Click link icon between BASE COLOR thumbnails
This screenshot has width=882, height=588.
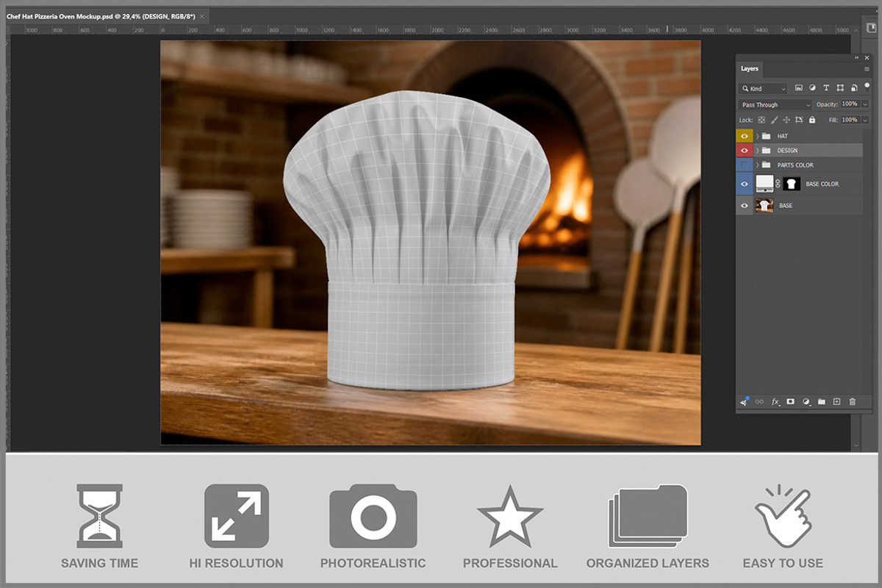[778, 184]
